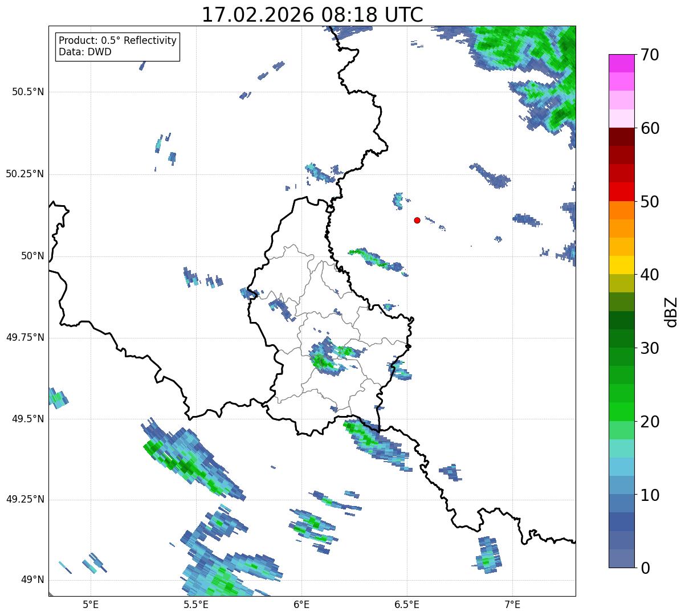This screenshot has width=685, height=616.
Task: Click the 'Data: DWD' text
Action: coord(85,52)
